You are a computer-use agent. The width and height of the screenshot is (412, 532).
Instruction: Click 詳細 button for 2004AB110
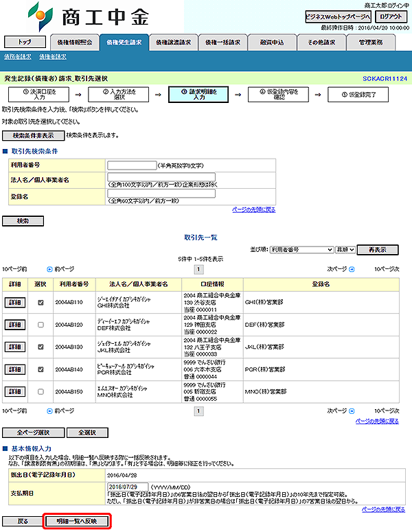pyautogui.click(x=15, y=302)
